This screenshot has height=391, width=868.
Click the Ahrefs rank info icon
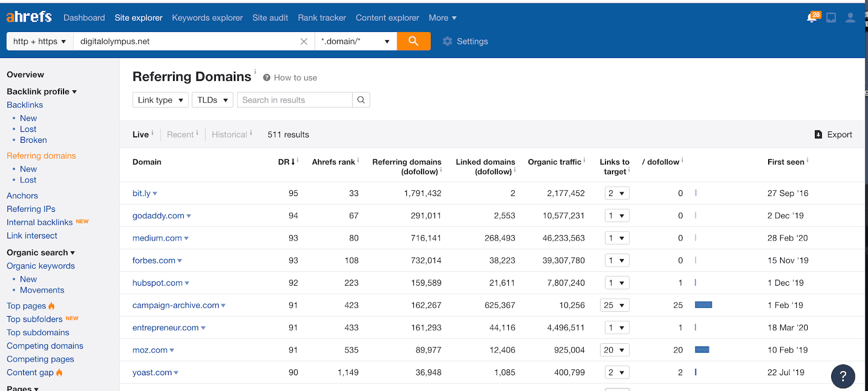358,160
